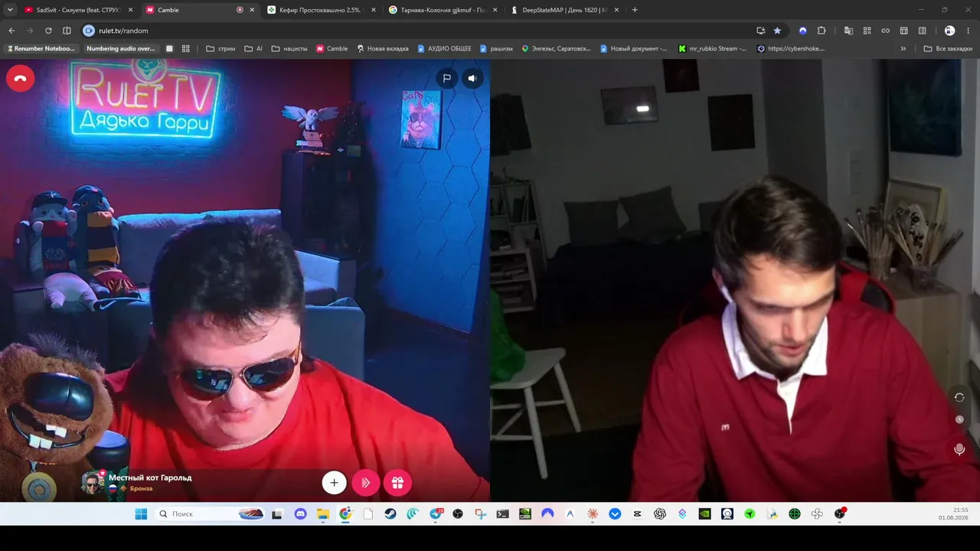Add a friend with the white plus button
The height and width of the screenshot is (551, 980).
tap(334, 482)
